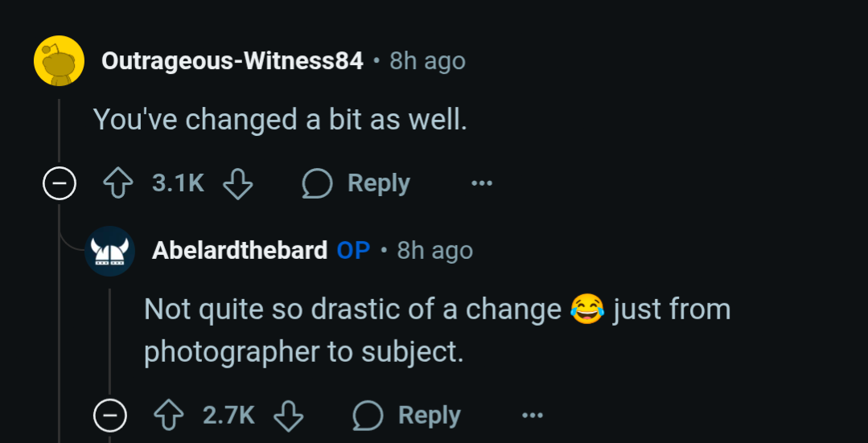Open Abelardthebard's profile via username
This screenshot has width=868, height=443.
click(x=240, y=251)
